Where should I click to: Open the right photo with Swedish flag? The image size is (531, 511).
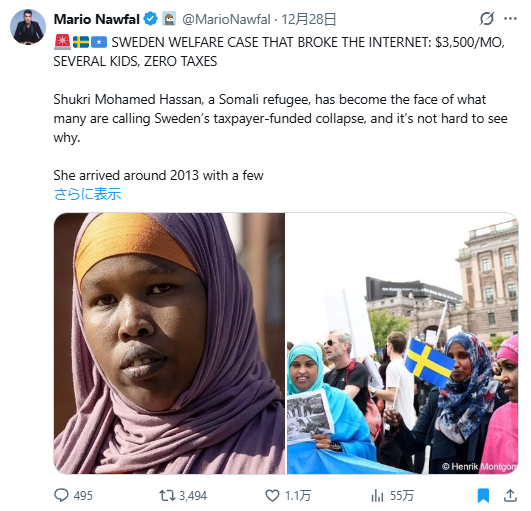pos(403,343)
